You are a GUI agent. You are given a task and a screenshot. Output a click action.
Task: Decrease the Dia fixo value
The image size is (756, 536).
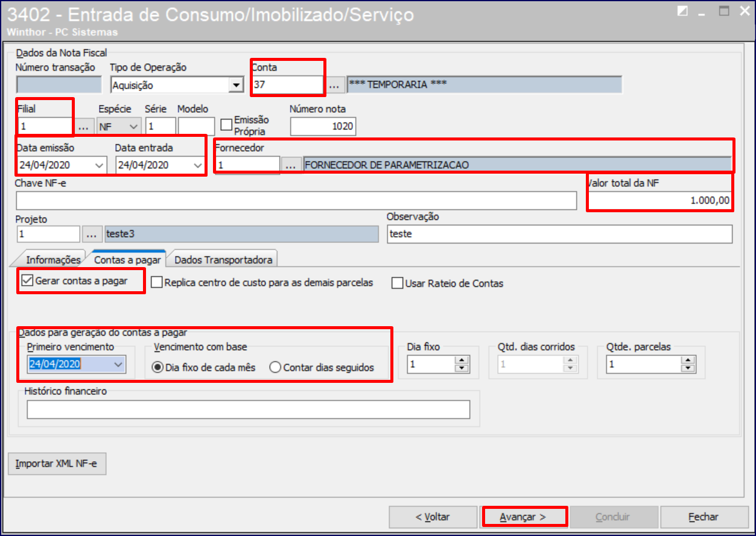coord(462,368)
